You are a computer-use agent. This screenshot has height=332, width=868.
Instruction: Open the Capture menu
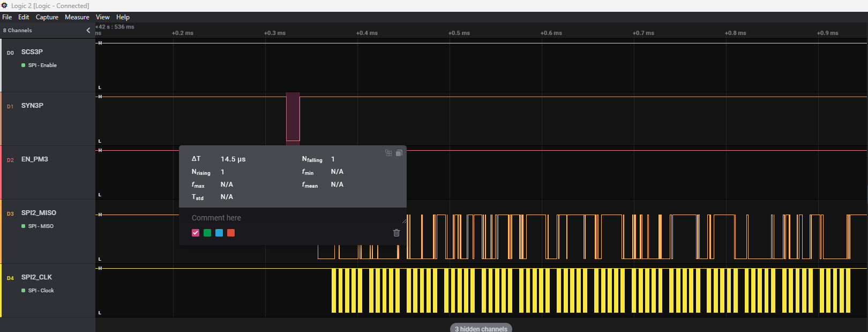pos(47,17)
